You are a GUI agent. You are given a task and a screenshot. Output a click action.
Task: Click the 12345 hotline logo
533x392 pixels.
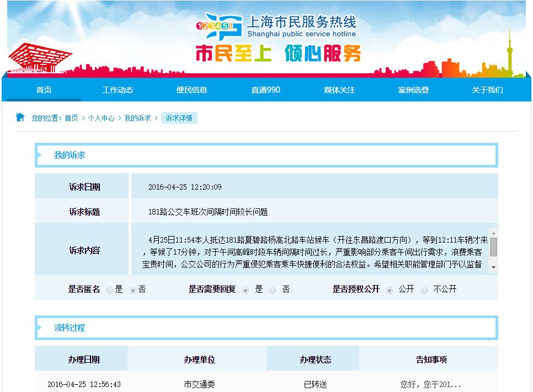coord(219,26)
